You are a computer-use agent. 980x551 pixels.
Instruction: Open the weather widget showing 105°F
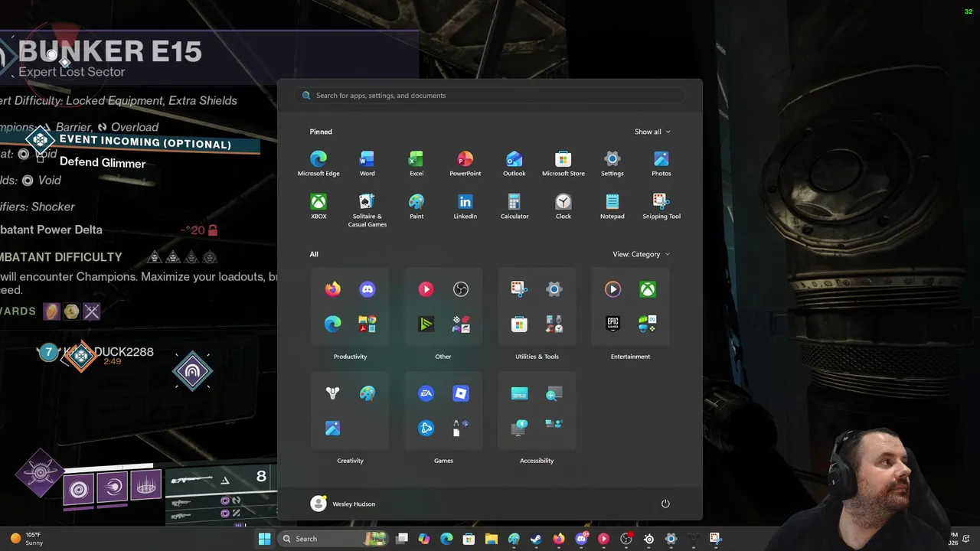pyautogui.click(x=26, y=539)
